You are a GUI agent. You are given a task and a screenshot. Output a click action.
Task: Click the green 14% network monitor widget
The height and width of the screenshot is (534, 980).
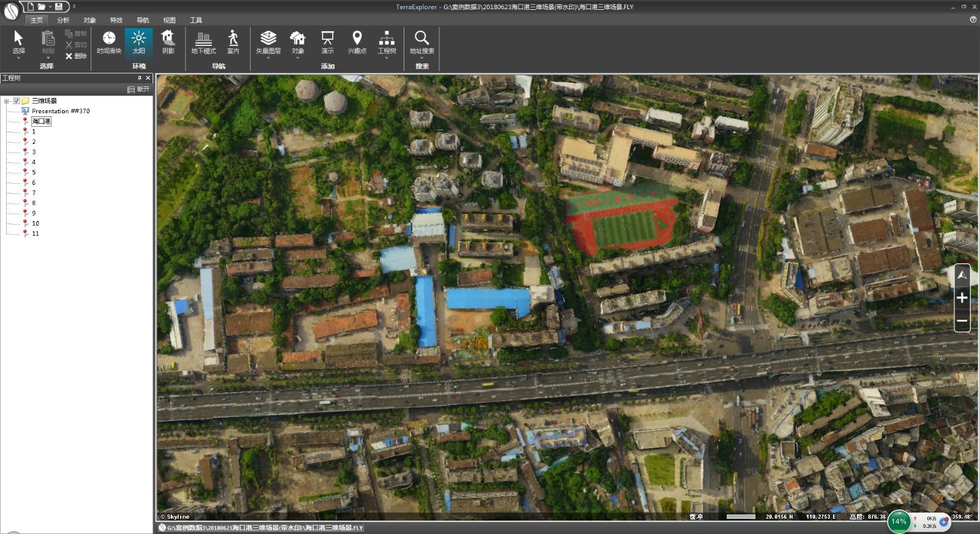899,522
